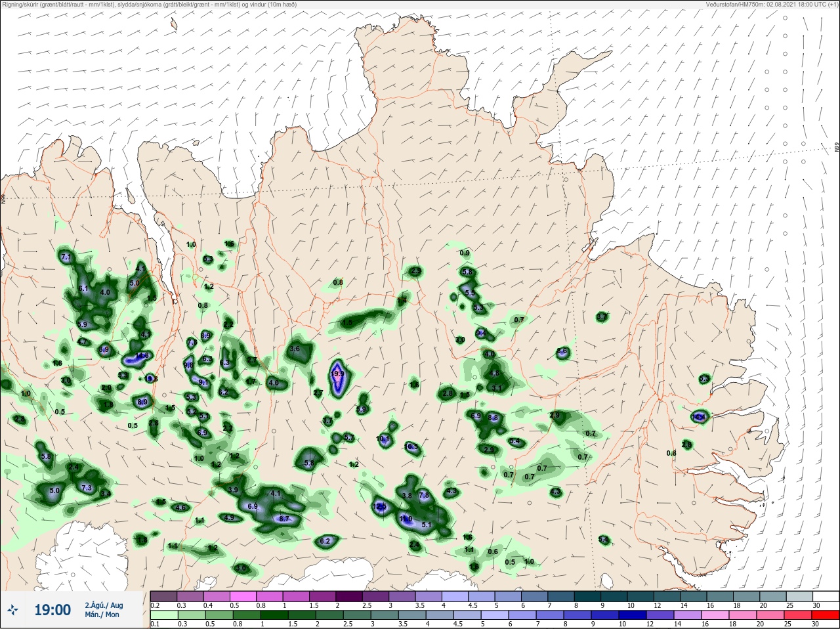This screenshot has width=840, height=629.
Task: Click the 8.7 precipitation value
Action: click(x=284, y=519)
